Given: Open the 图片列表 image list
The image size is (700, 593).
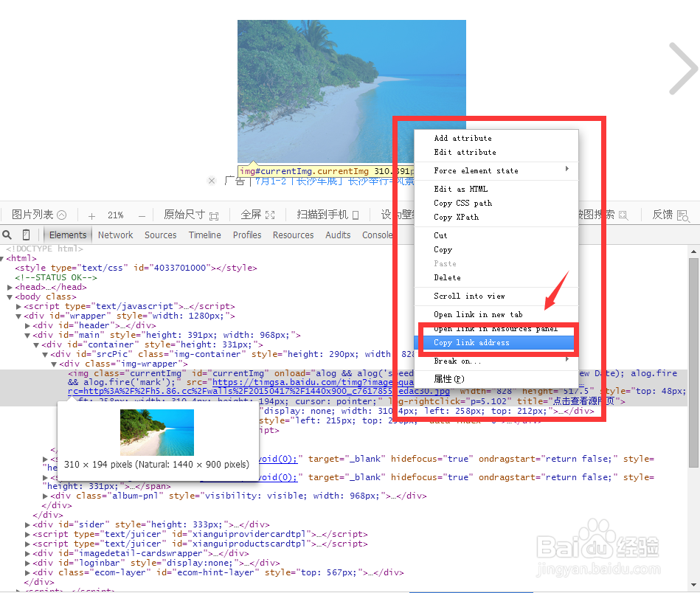Looking at the screenshot, I should click(39, 215).
